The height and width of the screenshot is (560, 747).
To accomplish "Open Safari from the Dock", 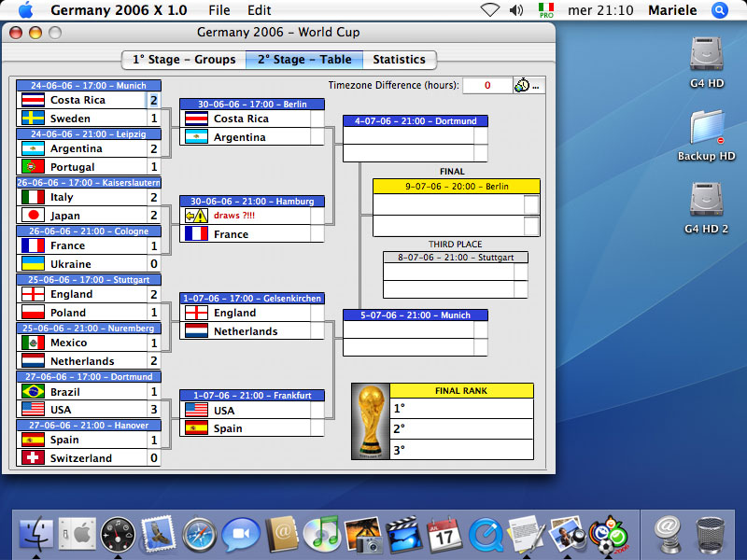I will [200, 535].
